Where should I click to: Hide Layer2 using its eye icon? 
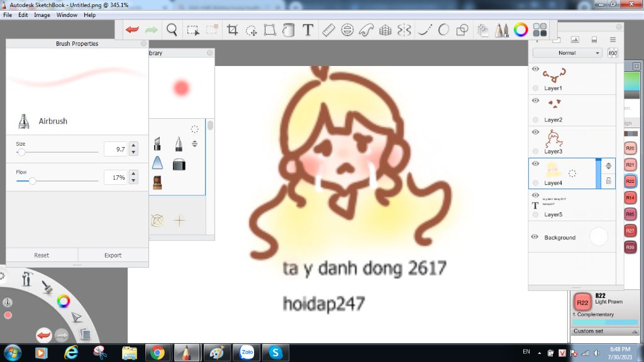pos(536,101)
